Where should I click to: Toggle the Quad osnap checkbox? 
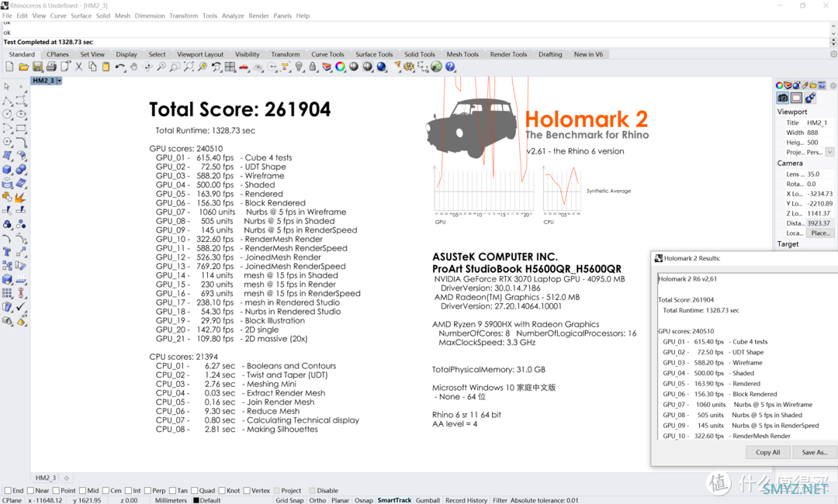tap(195, 491)
